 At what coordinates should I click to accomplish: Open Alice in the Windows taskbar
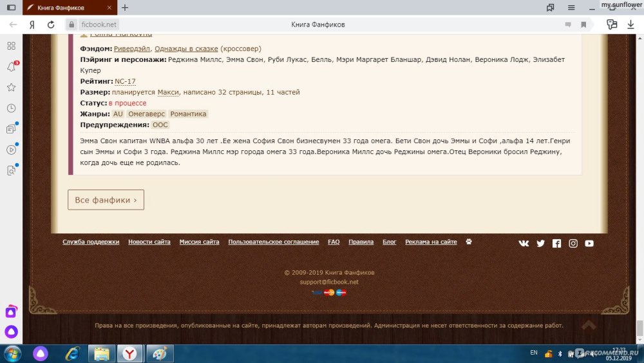(40, 353)
